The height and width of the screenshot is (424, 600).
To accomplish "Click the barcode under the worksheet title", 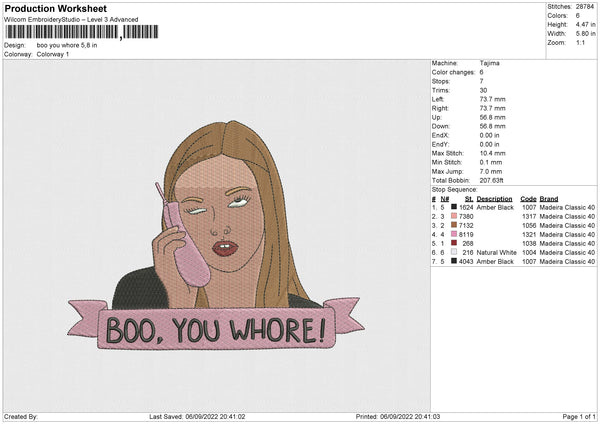I will tap(81, 32).
